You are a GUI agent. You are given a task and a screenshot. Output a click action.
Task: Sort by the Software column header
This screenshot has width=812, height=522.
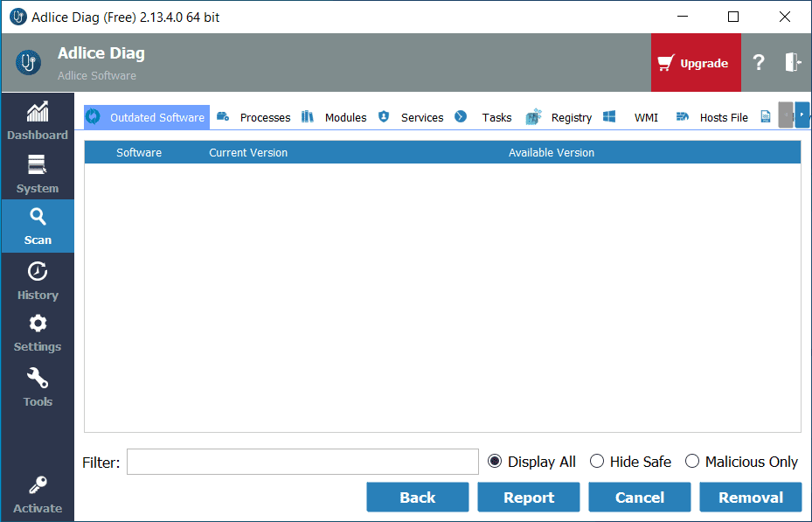tap(139, 153)
